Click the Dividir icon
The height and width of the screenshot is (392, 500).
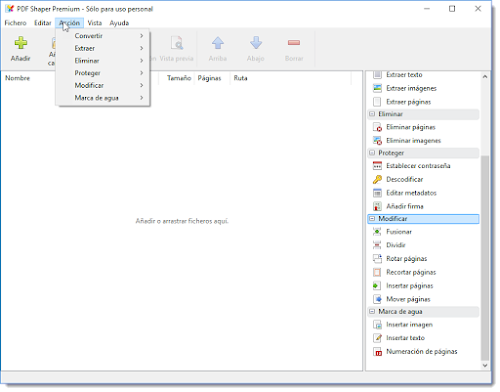[x=377, y=245]
